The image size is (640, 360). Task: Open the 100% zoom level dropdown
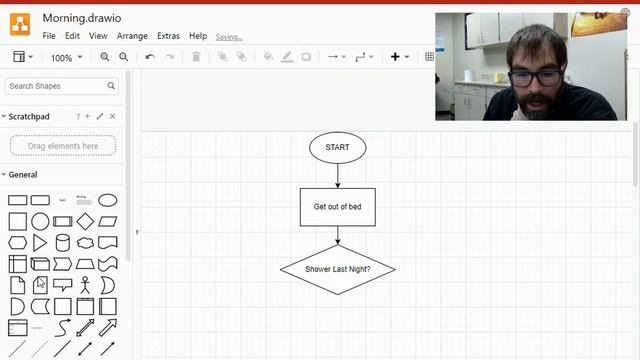click(67, 58)
